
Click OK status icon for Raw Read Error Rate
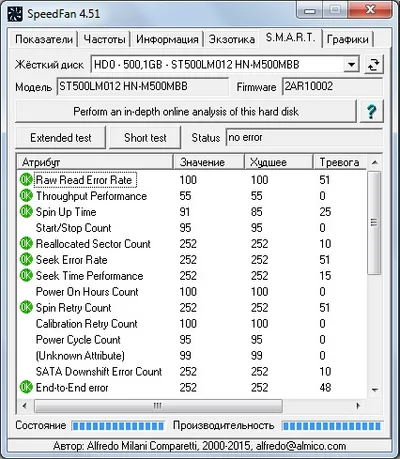coord(26,180)
